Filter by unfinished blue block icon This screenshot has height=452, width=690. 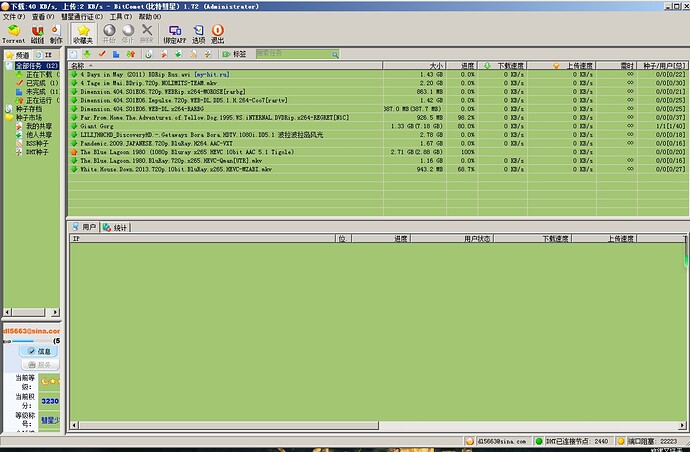pos(116,54)
